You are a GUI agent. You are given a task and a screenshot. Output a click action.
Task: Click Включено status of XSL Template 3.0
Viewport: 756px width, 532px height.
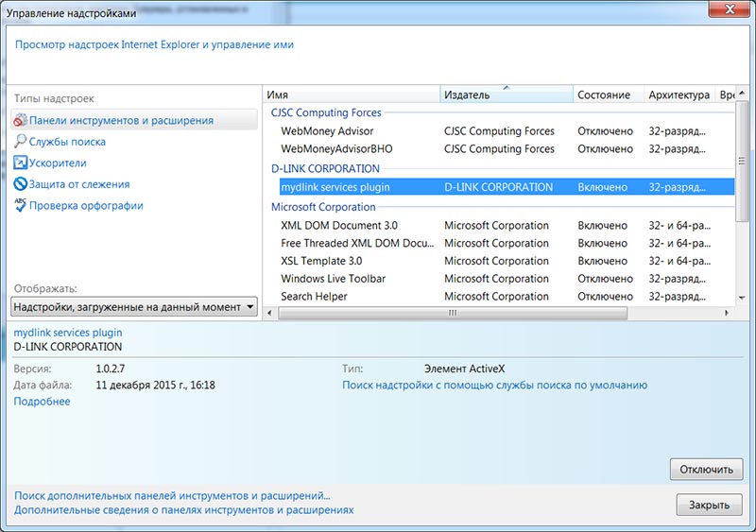tap(602, 261)
